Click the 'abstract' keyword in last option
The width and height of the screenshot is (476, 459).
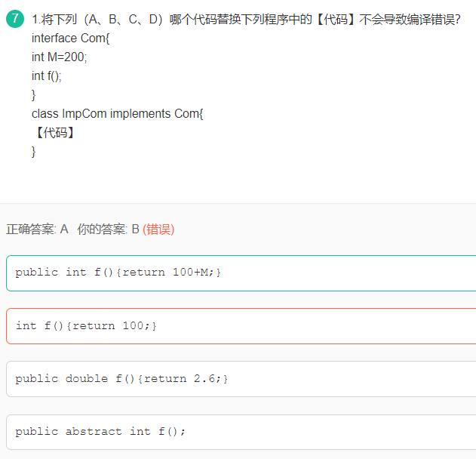(x=94, y=431)
